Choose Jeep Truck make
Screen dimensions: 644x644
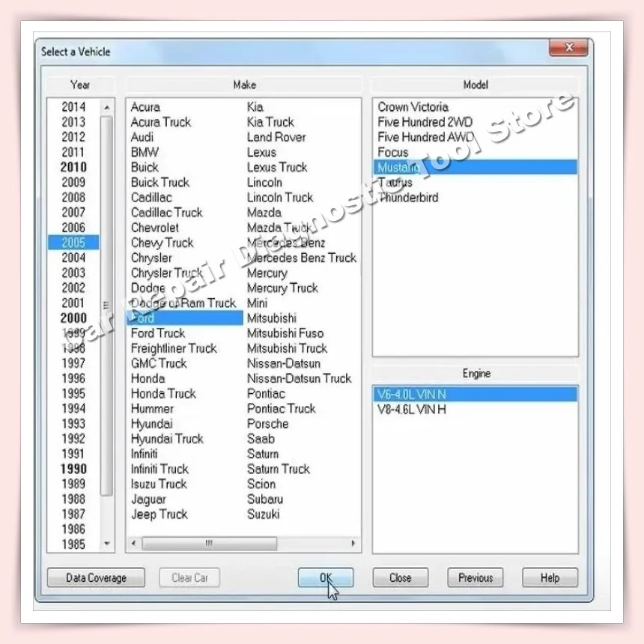[x=160, y=514]
